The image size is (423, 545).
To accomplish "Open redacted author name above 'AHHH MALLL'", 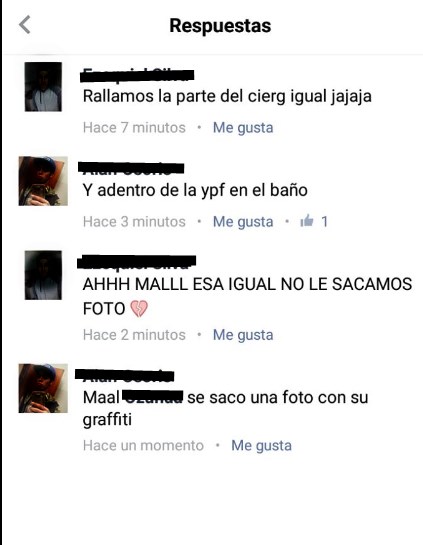I will click(136, 262).
